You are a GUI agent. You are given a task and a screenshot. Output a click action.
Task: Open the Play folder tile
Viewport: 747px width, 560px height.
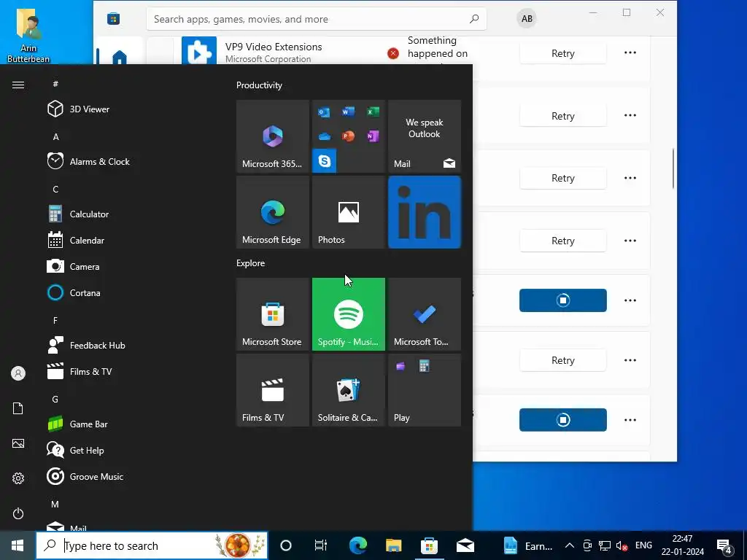pos(425,390)
